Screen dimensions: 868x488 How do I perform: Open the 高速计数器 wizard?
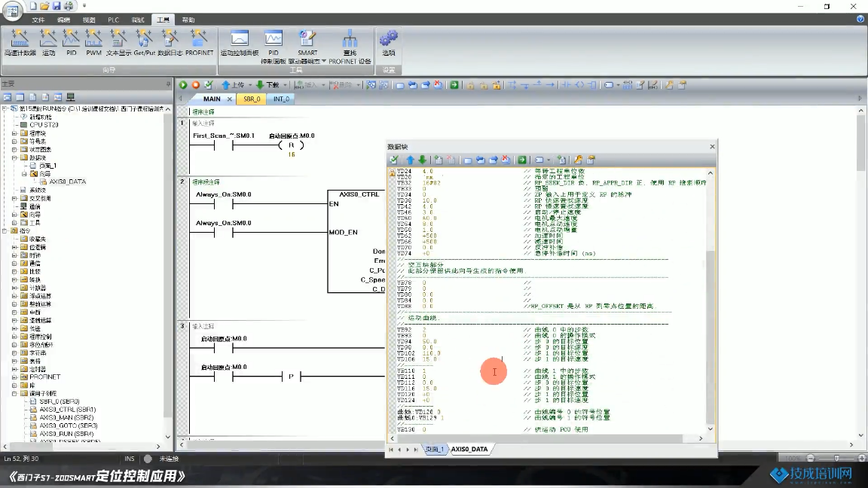(x=20, y=43)
